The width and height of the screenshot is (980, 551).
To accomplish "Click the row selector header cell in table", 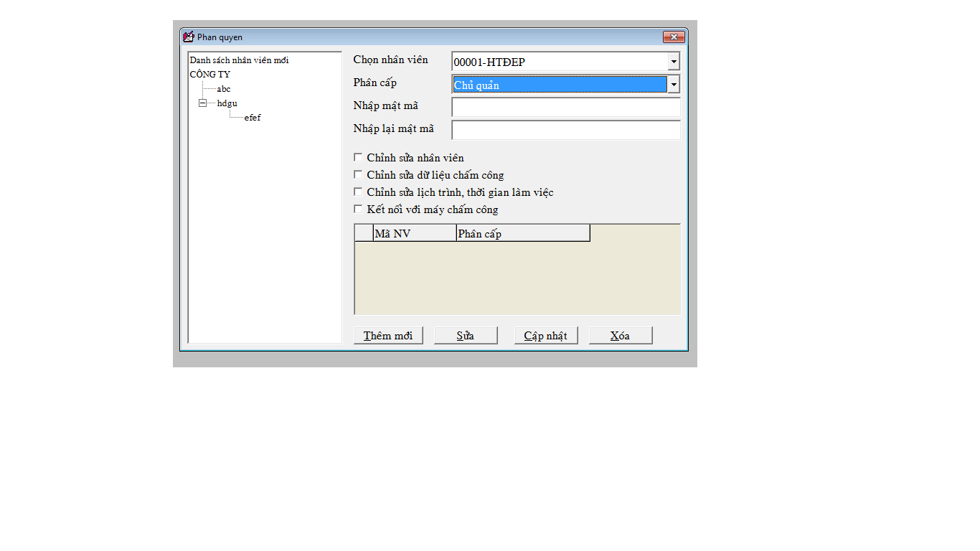I will pyautogui.click(x=364, y=233).
